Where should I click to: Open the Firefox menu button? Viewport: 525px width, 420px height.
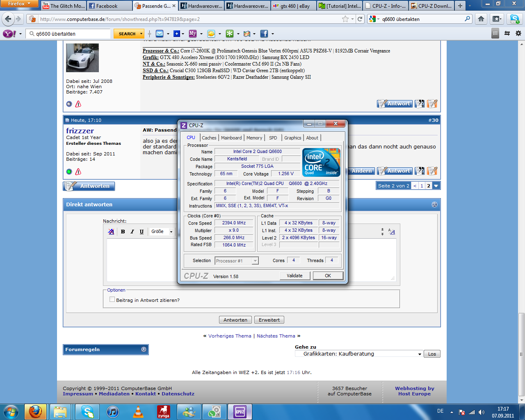19,4
